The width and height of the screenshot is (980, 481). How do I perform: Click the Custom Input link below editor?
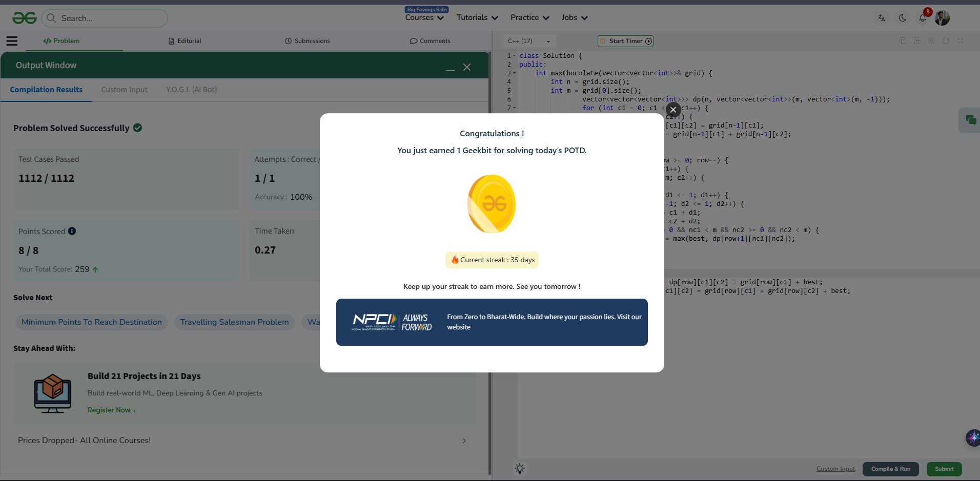coord(835,469)
